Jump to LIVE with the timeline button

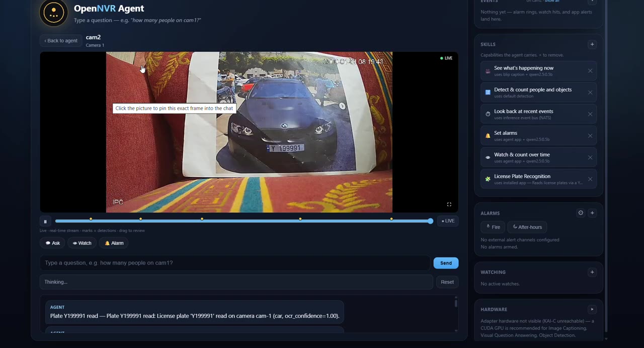(x=448, y=221)
